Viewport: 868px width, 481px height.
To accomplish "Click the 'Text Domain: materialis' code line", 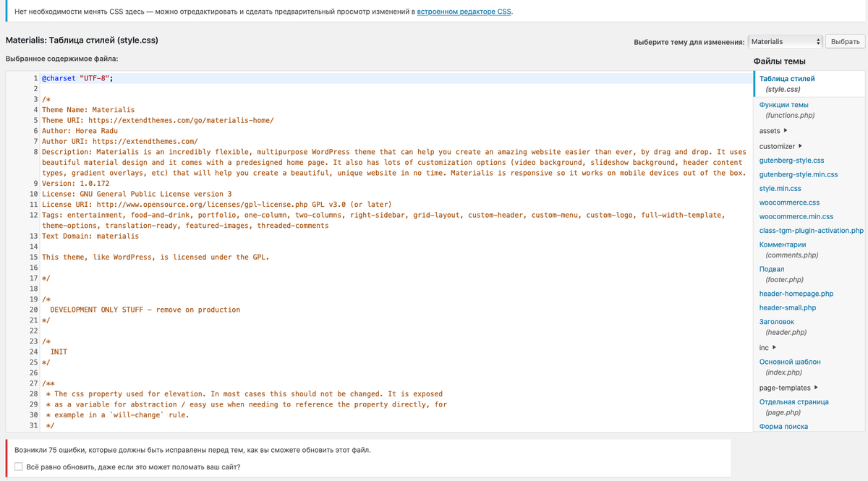I will tap(90, 236).
